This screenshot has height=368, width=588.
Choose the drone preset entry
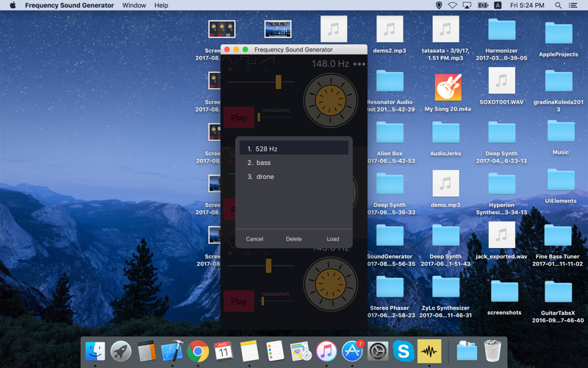(293, 177)
